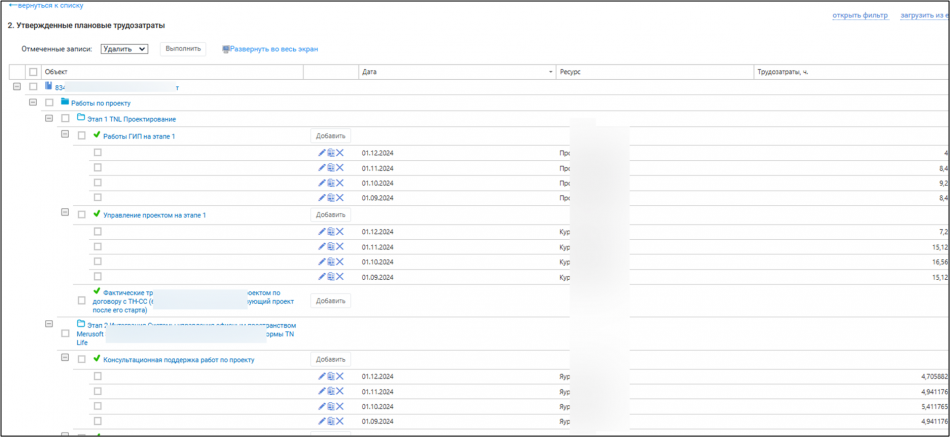Click edit pencil for 01.12.2024 under Работы ГИП
Image resolution: width=950 pixels, height=437 pixels.
pos(322,153)
